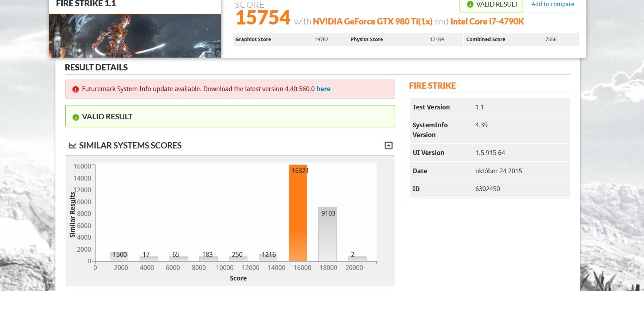
Task: Click the Add to compare button
Action: (x=553, y=5)
